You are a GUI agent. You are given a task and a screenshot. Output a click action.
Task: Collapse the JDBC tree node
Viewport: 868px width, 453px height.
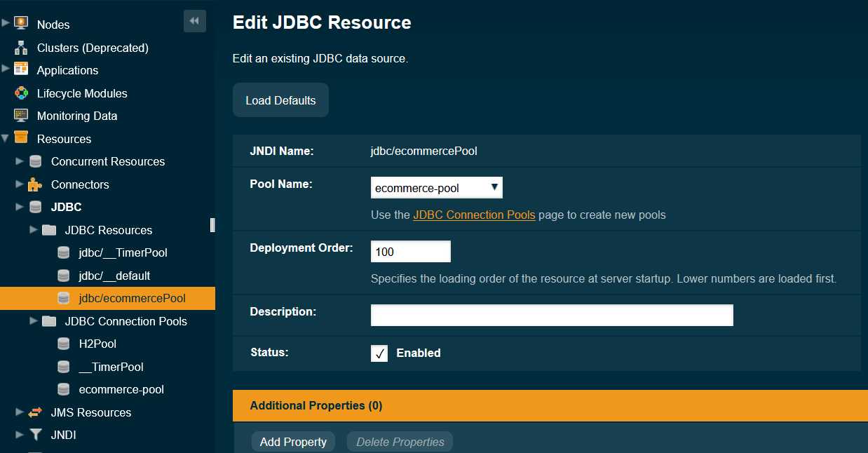tap(21, 207)
